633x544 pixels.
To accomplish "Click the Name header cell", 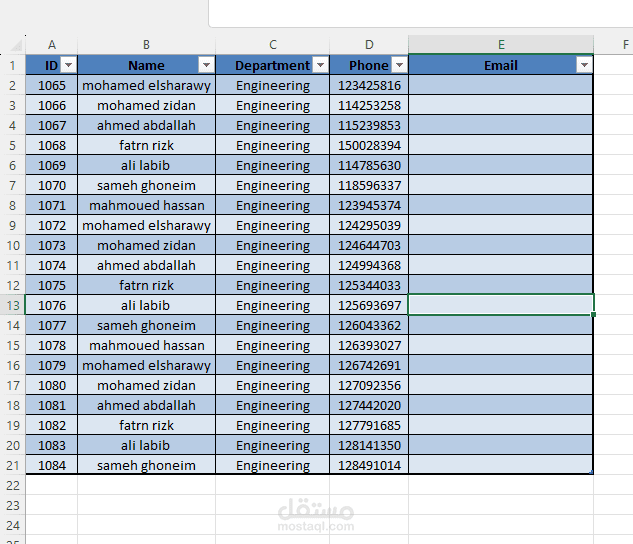I will click(x=147, y=65).
